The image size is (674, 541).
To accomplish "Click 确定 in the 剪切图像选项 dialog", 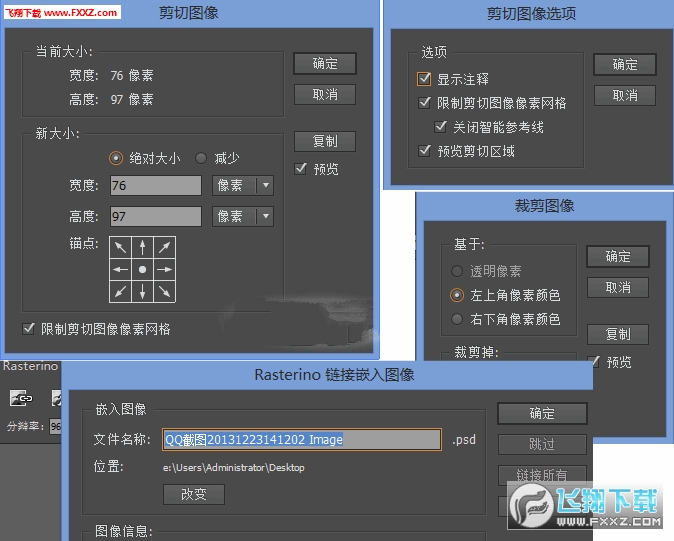I will 625,64.
